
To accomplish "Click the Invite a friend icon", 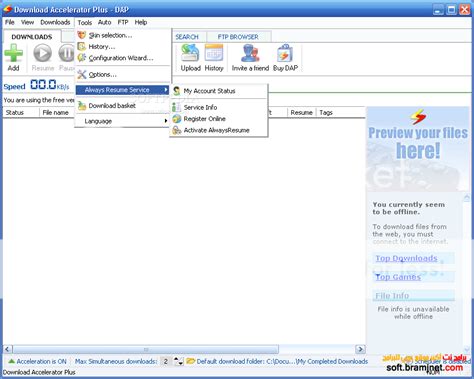I will (x=250, y=53).
